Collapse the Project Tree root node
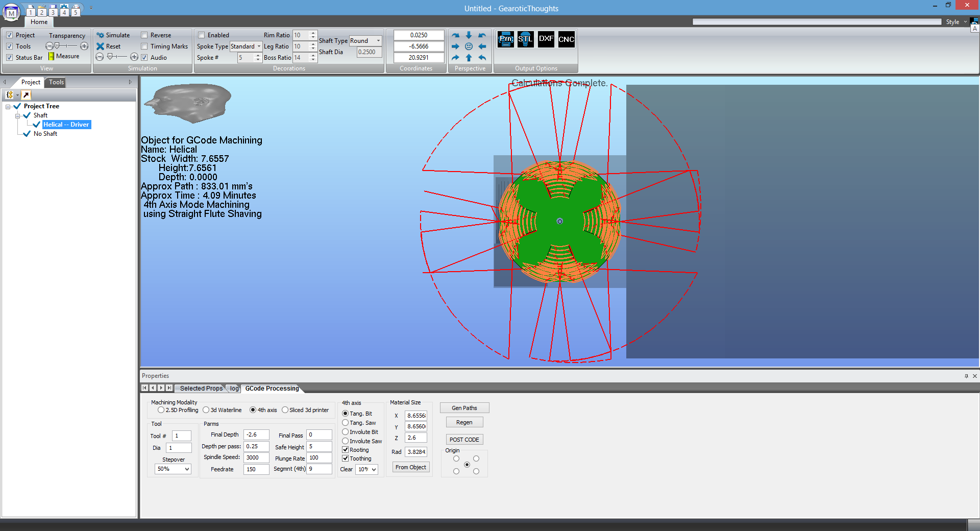The width and height of the screenshot is (980, 531). coord(8,107)
